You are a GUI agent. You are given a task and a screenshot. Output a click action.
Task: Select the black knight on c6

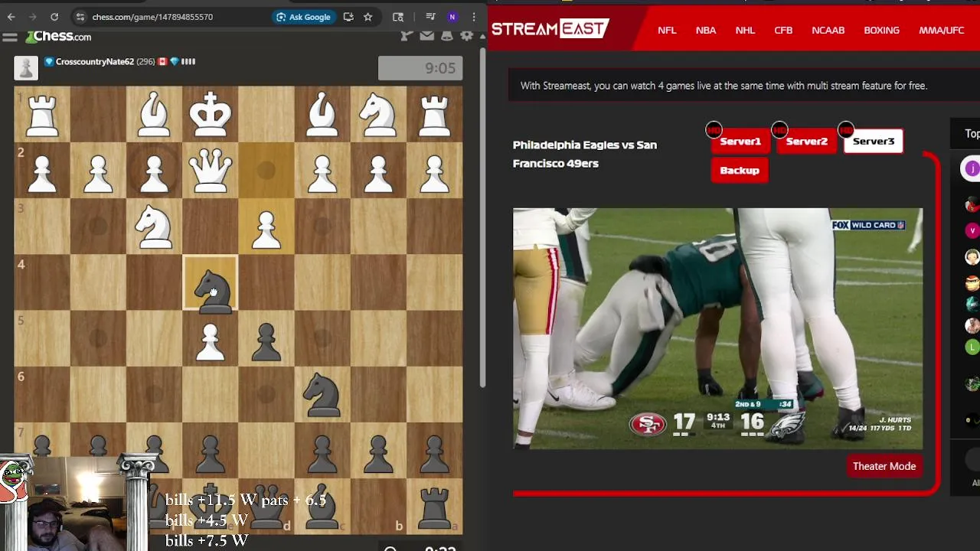pos(322,394)
